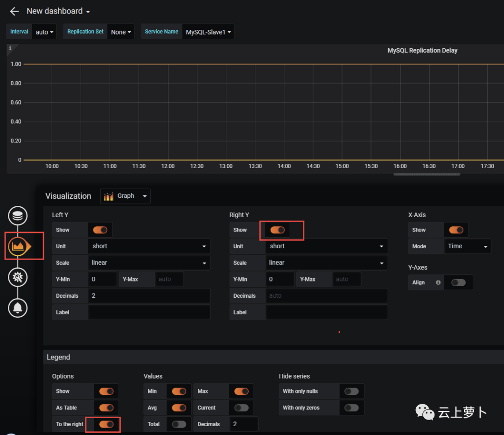Click the Service Name variable label
Screen dimensions: 504x435
161,32
